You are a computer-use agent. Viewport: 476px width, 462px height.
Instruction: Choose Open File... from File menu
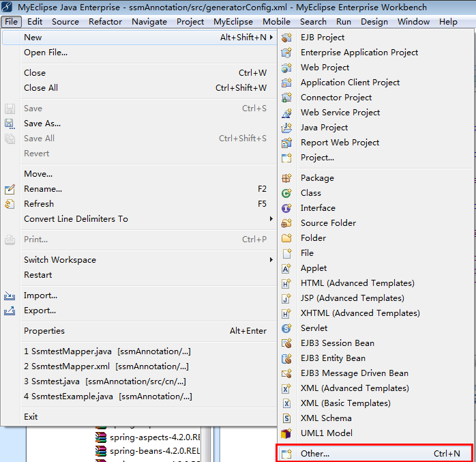point(139,53)
